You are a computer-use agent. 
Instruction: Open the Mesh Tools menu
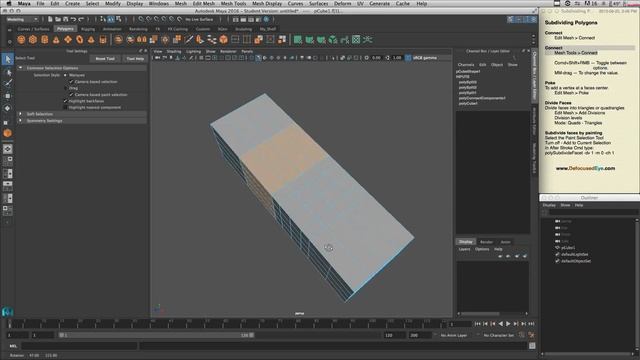[233, 3]
